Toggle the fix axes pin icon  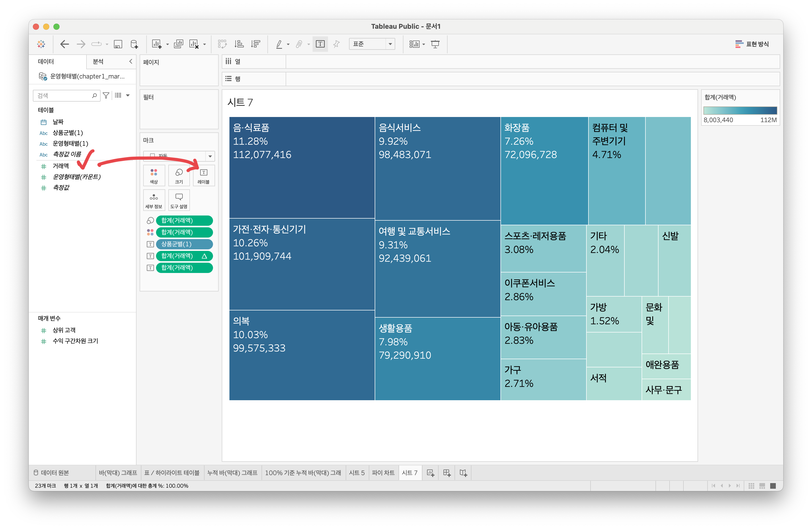tap(336, 44)
